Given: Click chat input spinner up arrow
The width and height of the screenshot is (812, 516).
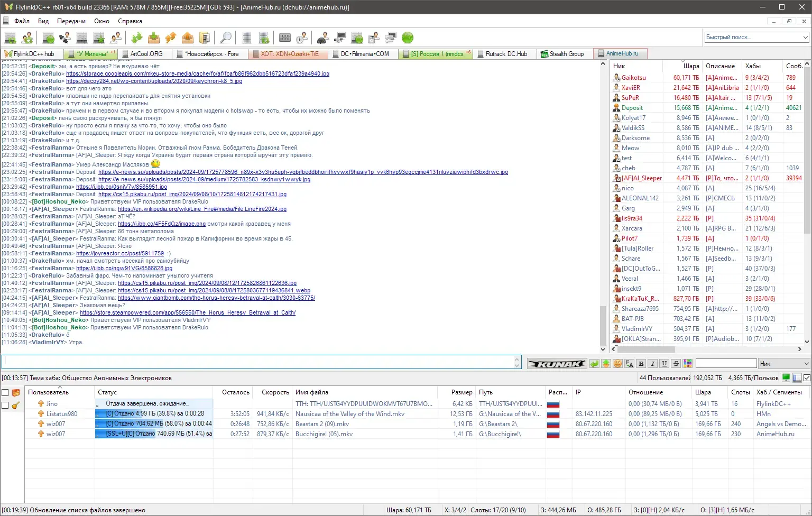Looking at the screenshot, I should point(517,360).
